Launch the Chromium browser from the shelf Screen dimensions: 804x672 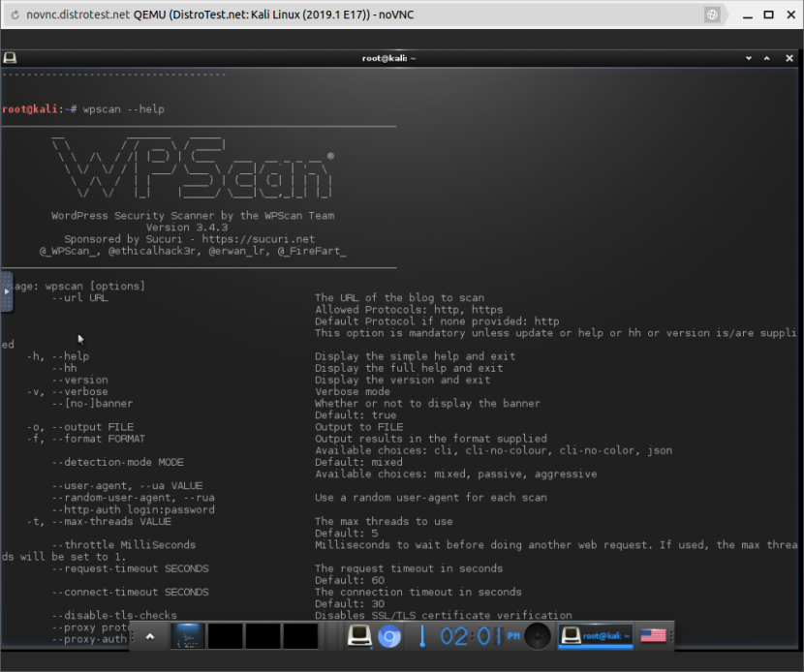pyautogui.click(x=389, y=636)
